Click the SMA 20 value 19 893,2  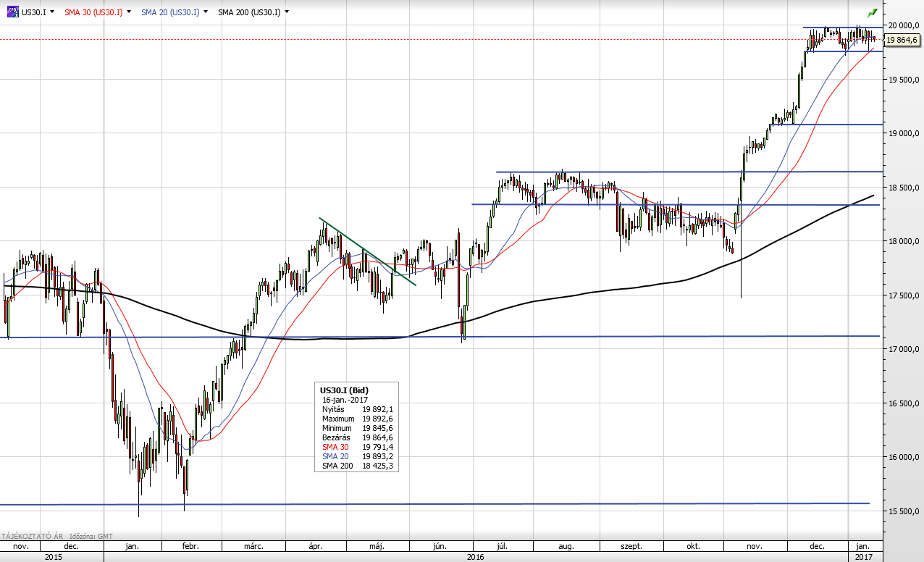[x=377, y=456]
